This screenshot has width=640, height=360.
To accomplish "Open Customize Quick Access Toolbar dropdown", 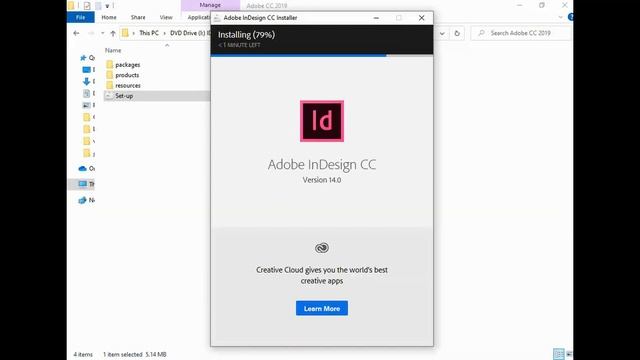I will click(x=107, y=6).
